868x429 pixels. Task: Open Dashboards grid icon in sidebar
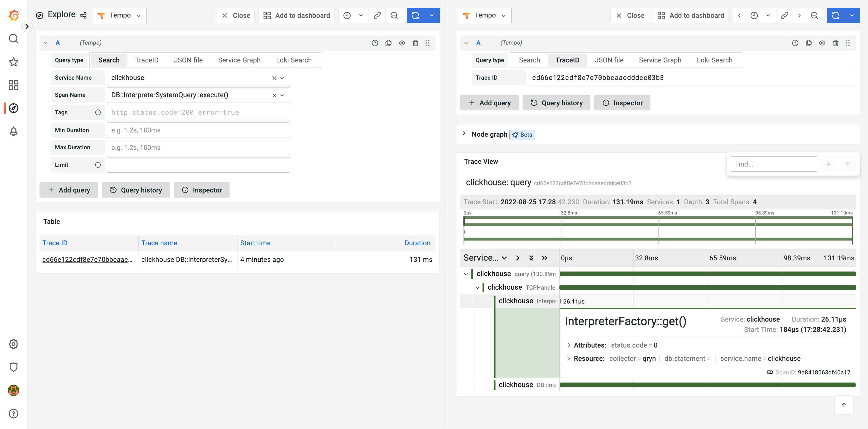point(14,85)
